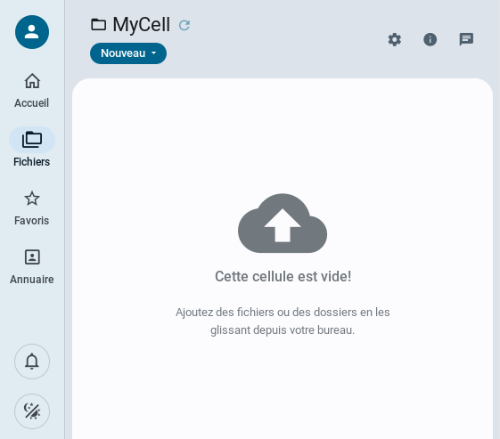500x439 pixels.
Task: Open the Favoris star icon
Action: click(32, 198)
